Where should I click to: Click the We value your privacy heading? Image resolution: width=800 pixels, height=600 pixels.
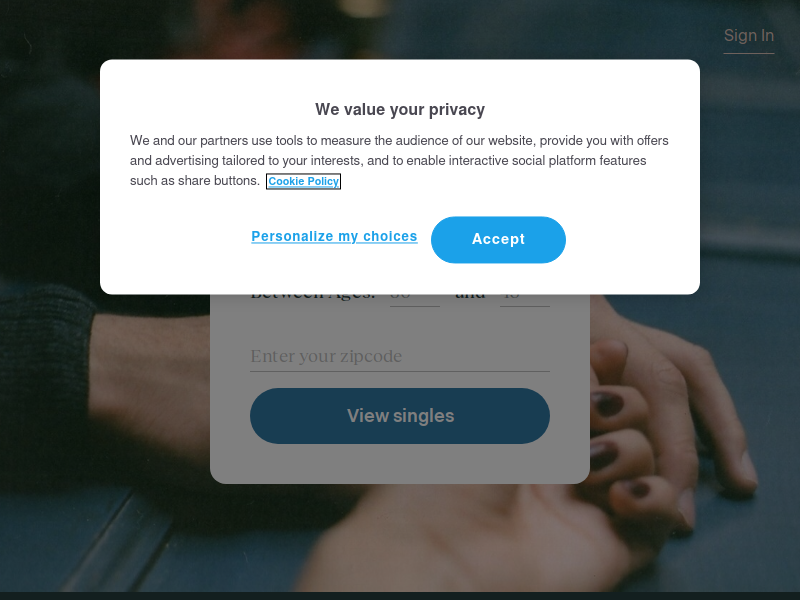399,109
